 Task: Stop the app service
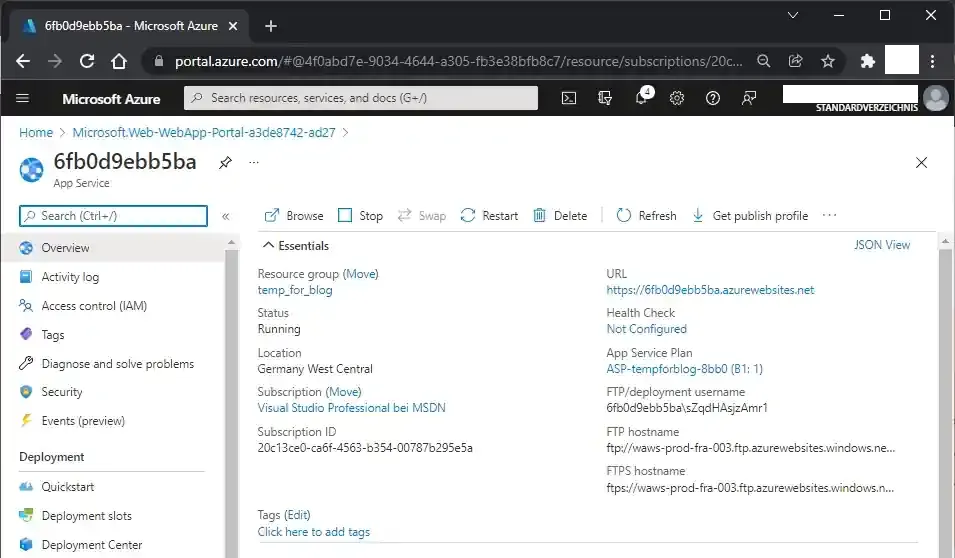(361, 216)
